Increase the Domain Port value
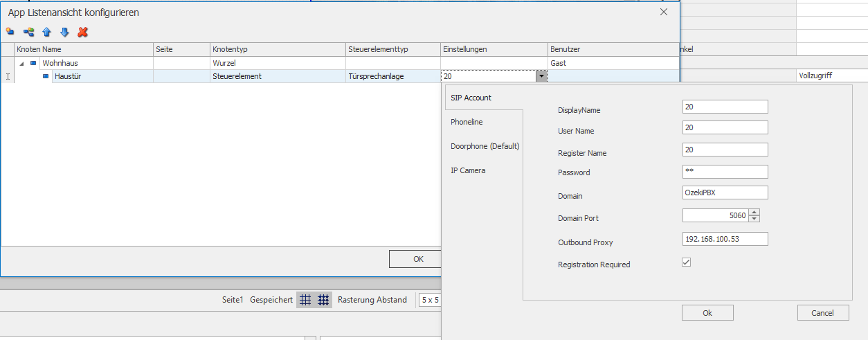 (x=754, y=212)
